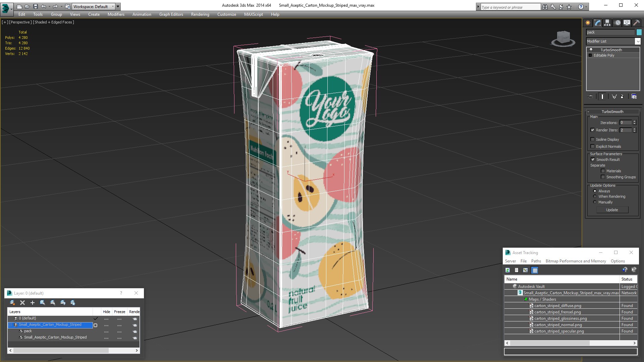Switch Asset Tracking to table view icon
The height and width of the screenshot is (362, 644).
pos(535,270)
